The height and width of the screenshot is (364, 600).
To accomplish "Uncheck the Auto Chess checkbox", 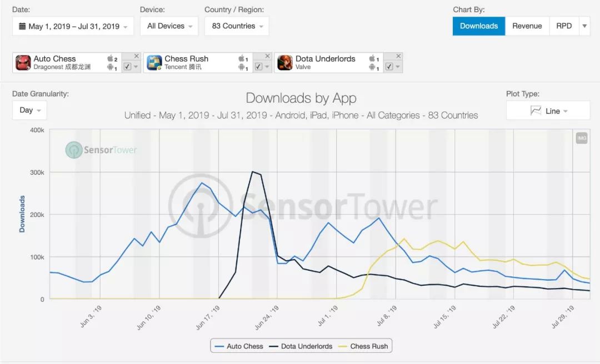I will [127, 67].
